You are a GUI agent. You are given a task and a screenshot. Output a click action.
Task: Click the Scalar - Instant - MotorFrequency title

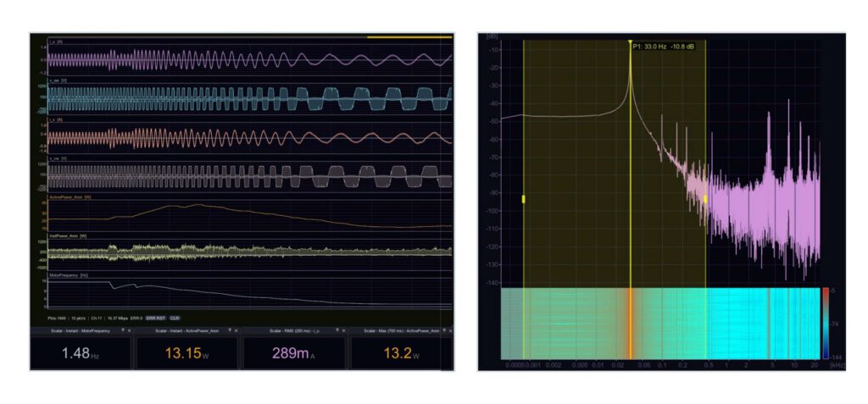coord(81,330)
